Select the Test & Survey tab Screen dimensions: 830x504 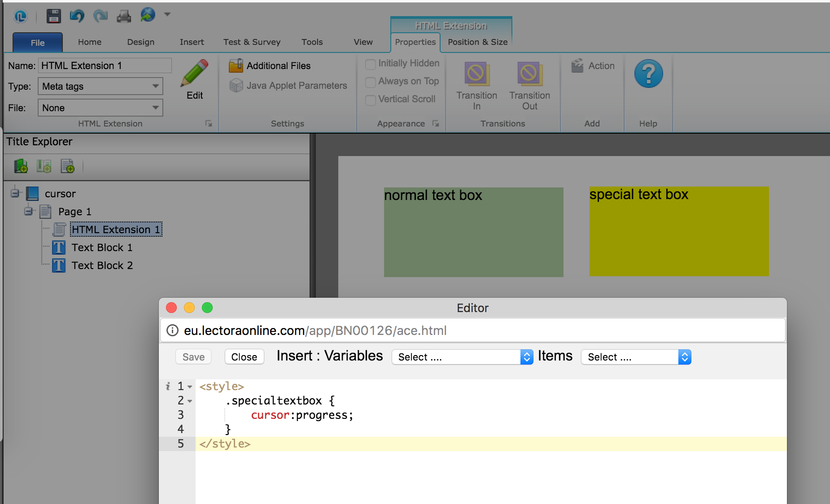pos(252,42)
